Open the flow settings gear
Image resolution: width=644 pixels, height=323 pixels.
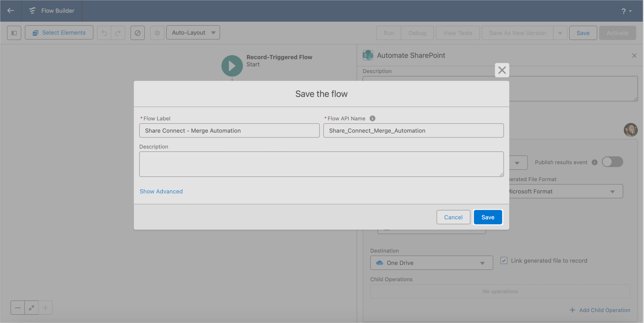[157, 32]
